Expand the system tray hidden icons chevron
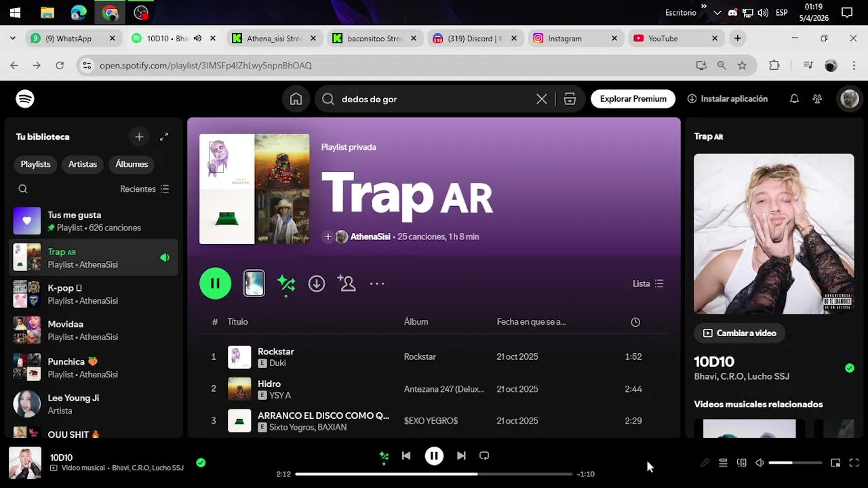The height and width of the screenshot is (488, 868). (x=717, y=12)
